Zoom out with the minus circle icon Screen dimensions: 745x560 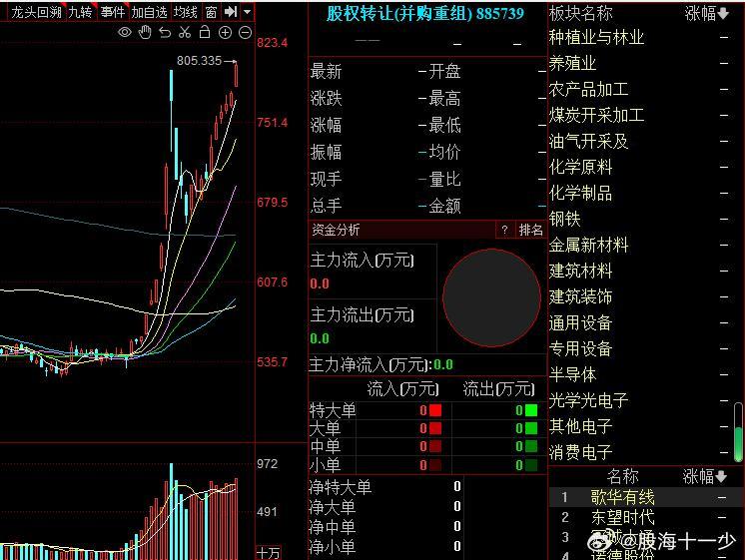[x=245, y=32]
